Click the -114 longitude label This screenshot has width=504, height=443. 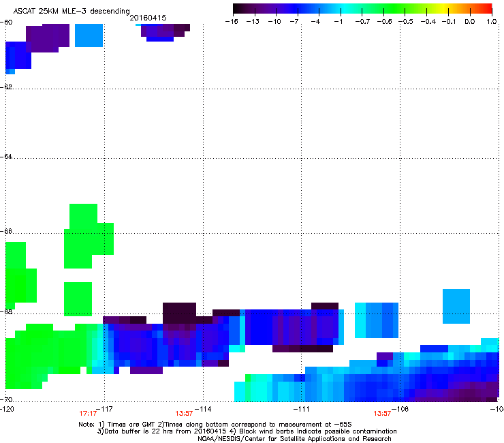click(203, 409)
